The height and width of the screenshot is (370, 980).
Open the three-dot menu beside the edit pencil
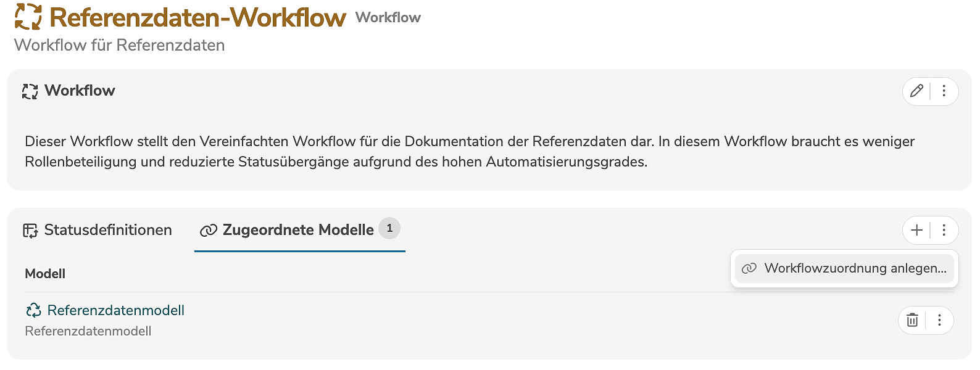tap(943, 91)
